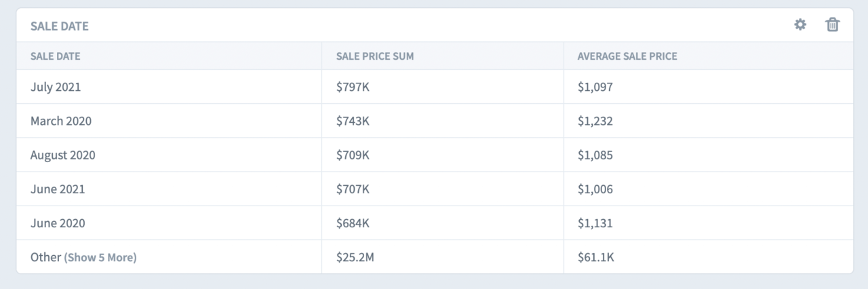Click the SALE DATE widget title

[60, 26]
